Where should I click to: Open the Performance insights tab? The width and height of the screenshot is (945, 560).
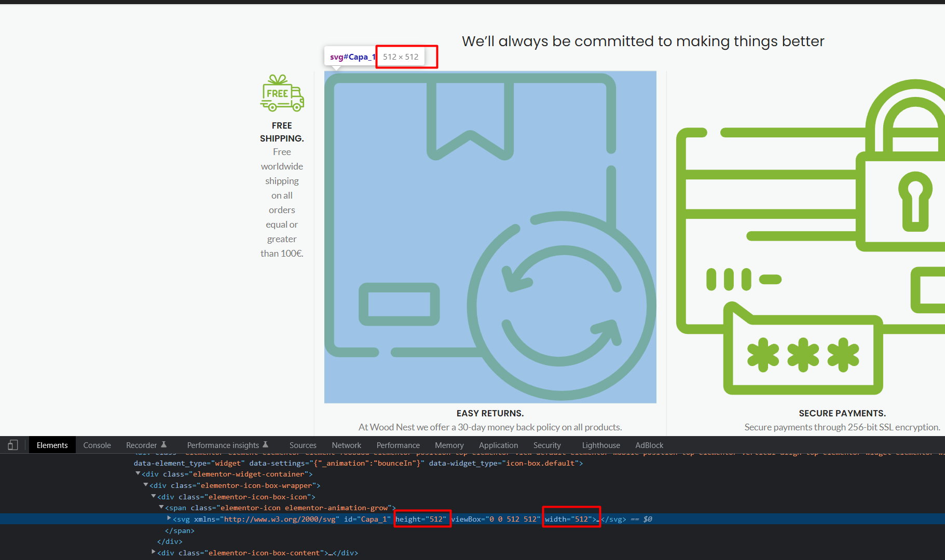coord(223,445)
